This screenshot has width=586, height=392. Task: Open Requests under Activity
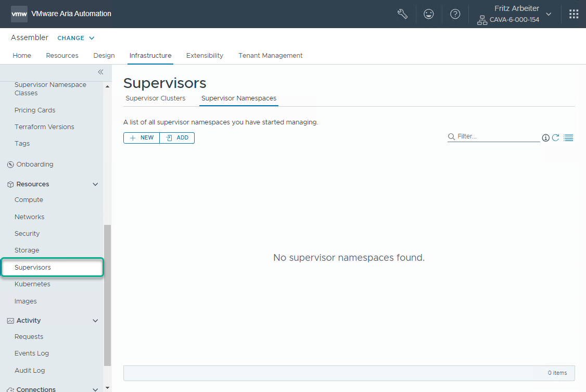click(29, 337)
